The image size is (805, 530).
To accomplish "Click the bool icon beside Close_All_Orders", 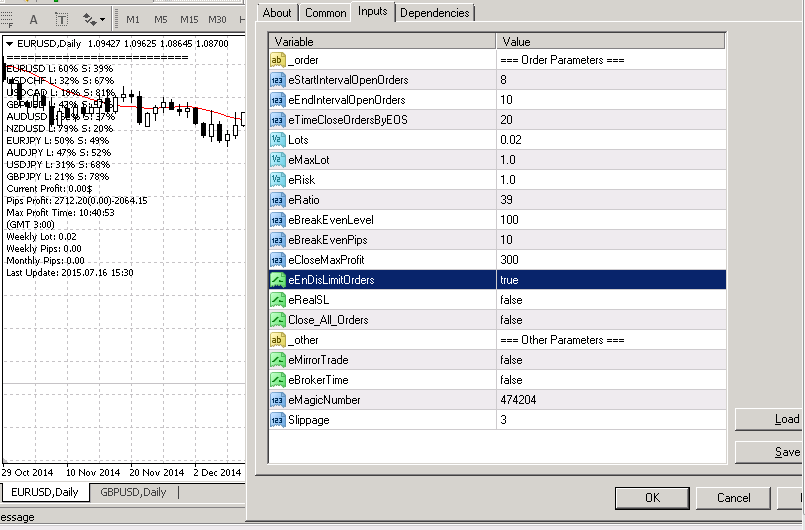I will point(277,320).
